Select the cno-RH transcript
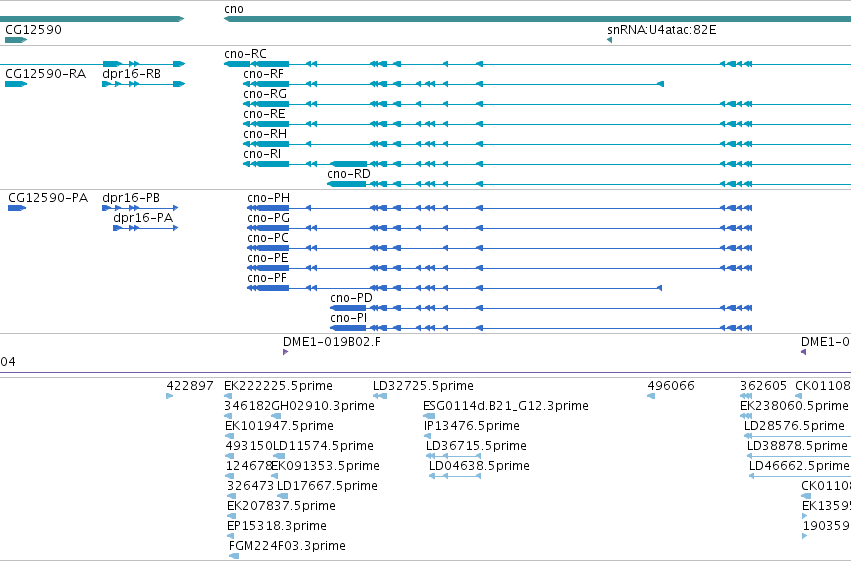Viewport: 851px width, 561px height. coord(547,144)
